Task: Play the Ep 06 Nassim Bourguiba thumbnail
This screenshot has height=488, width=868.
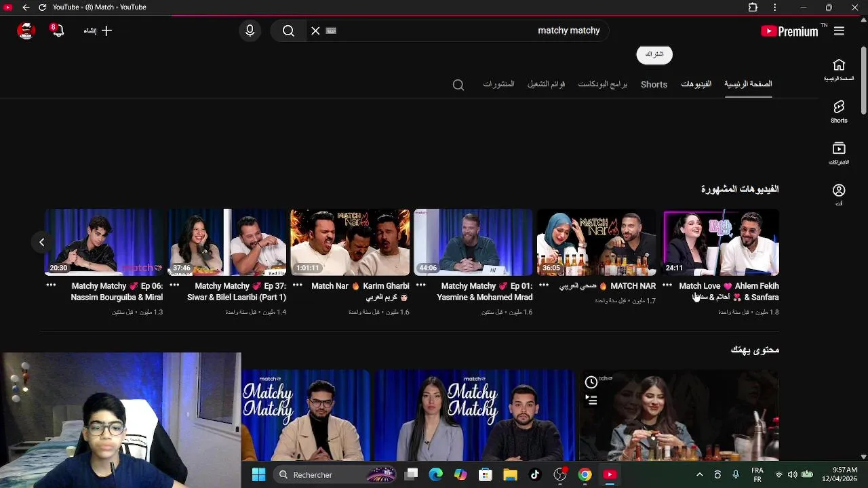Action: coord(104,242)
